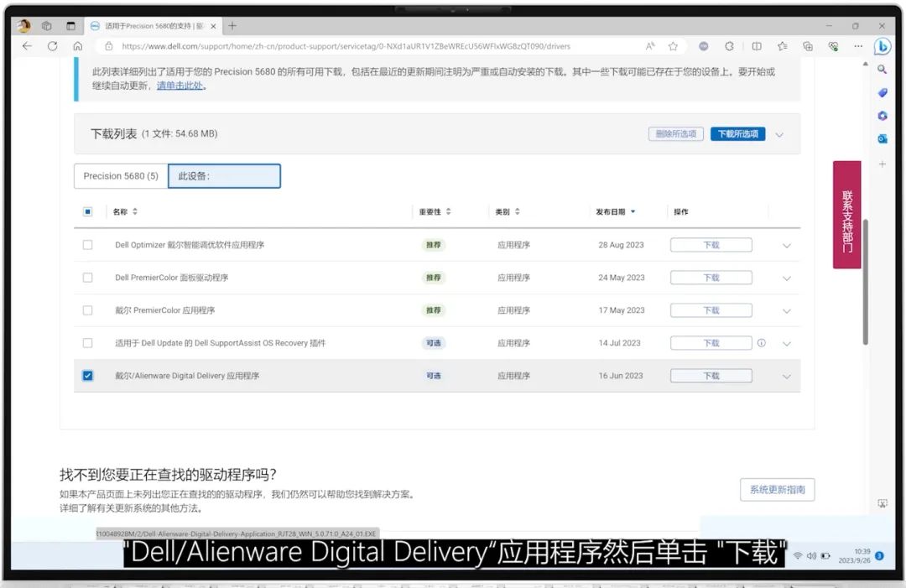Open the volume tray icon
The image size is (906, 588).
[x=811, y=555]
